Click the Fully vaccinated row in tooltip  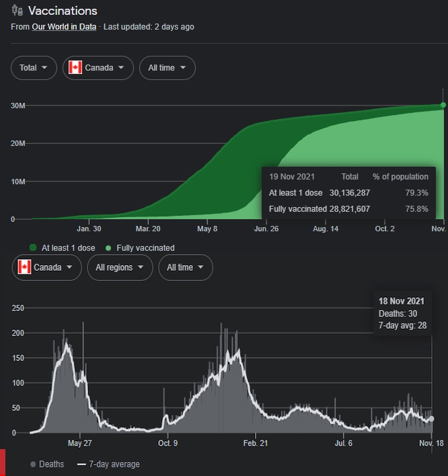tap(348, 209)
